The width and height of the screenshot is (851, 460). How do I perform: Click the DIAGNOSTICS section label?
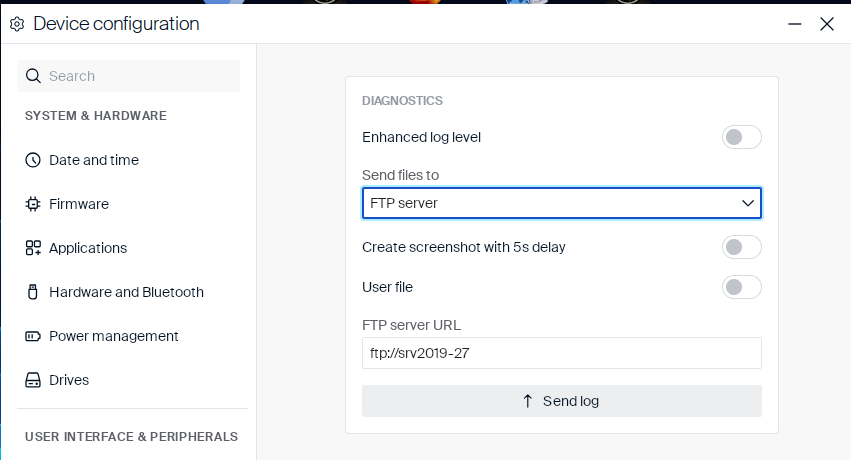402,100
